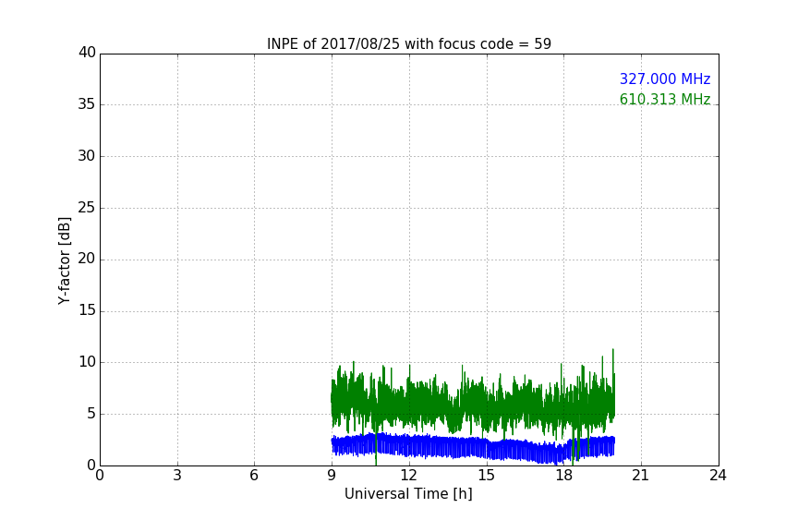
Task: Click the y-axis tick value 10
Action: 87,362
